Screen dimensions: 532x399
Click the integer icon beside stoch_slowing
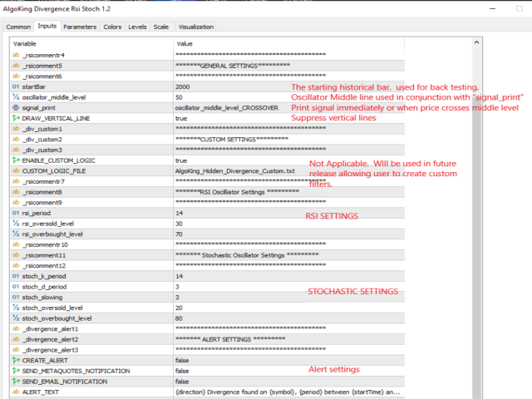coord(16,297)
